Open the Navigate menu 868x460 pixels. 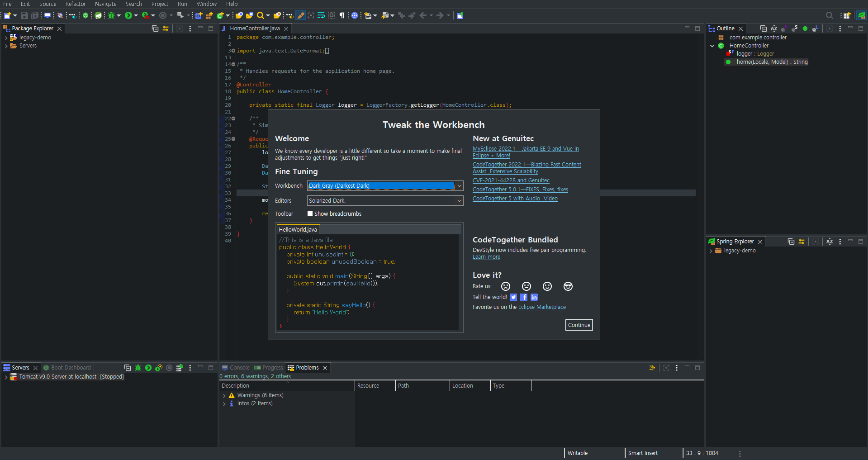coord(106,4)
